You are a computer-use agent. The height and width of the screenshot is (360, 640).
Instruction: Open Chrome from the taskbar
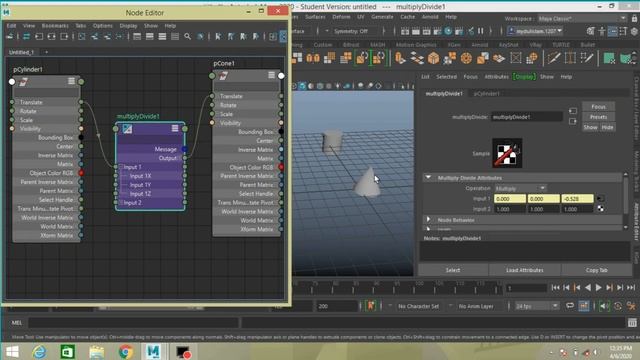click(x=126, y=352)
